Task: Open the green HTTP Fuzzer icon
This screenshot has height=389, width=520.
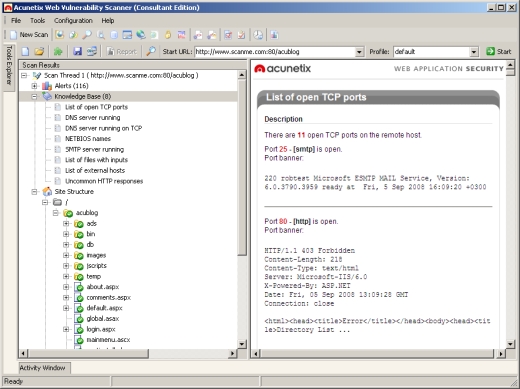Action: pos(154,35)
